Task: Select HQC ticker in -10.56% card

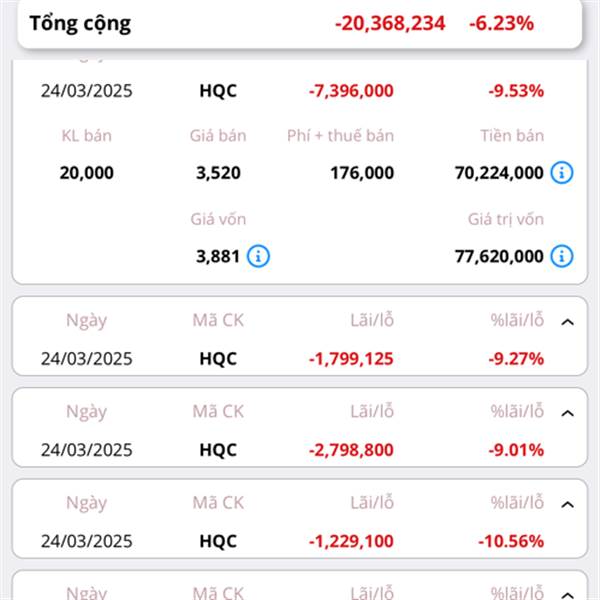Action: point(218,541)
